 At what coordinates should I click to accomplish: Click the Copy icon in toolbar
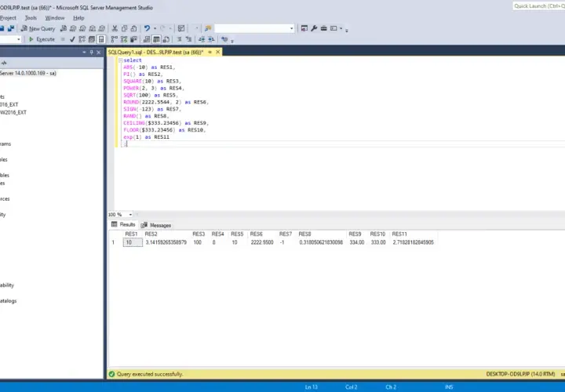[124, 28]
